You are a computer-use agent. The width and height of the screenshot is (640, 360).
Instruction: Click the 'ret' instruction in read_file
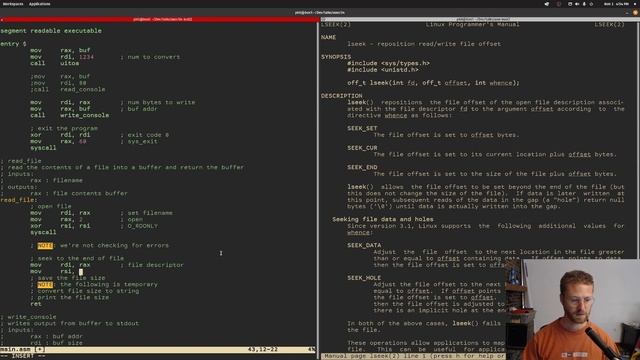[36, 304]
